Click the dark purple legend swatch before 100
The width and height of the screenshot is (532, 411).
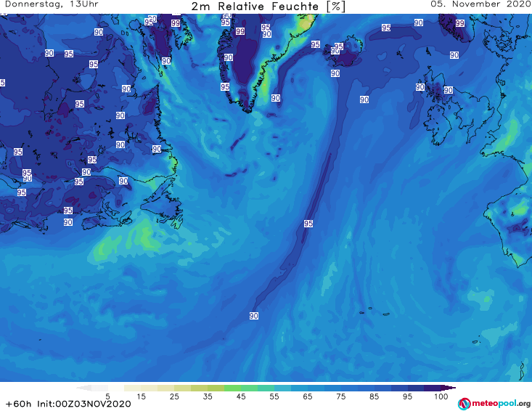(x=433, y=388)
